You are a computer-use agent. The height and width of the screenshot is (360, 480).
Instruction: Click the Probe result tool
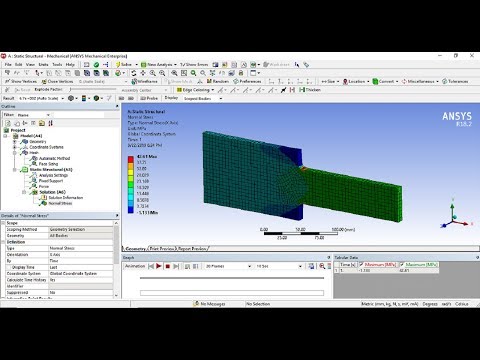(x=149, y=98)
